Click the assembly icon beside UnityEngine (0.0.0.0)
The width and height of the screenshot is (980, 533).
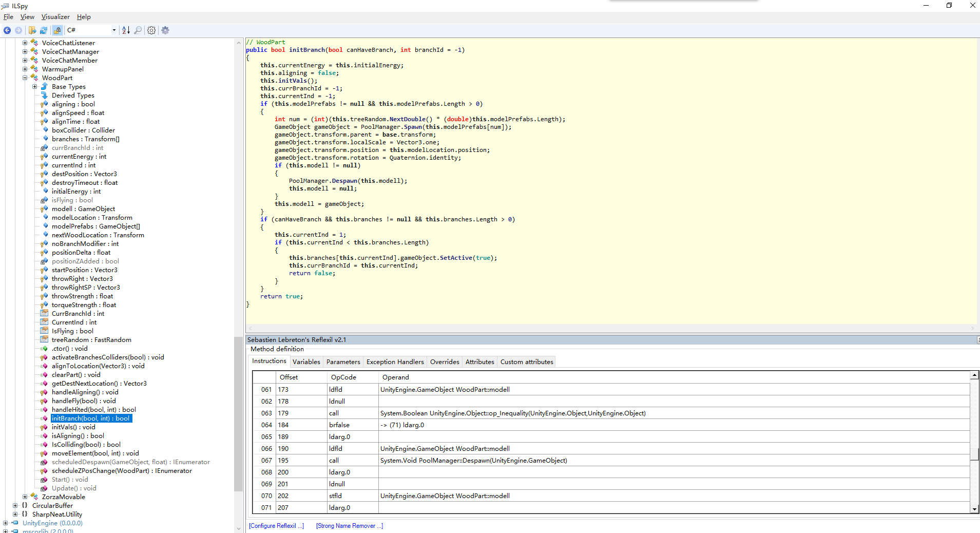pyautogui.click(x=15, y=523)
